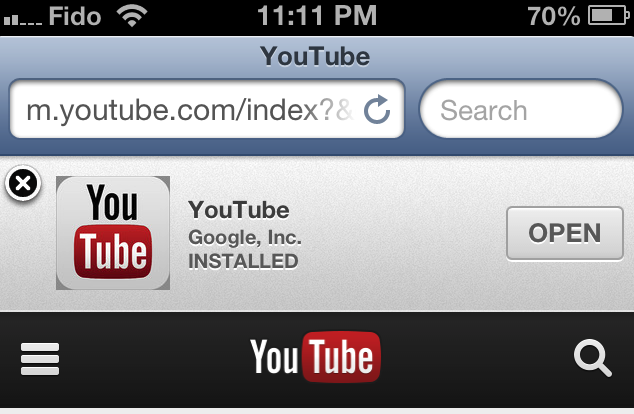Tap the YouTube page title bar
This screenshot has width=634, height=414.
point(315,56)
